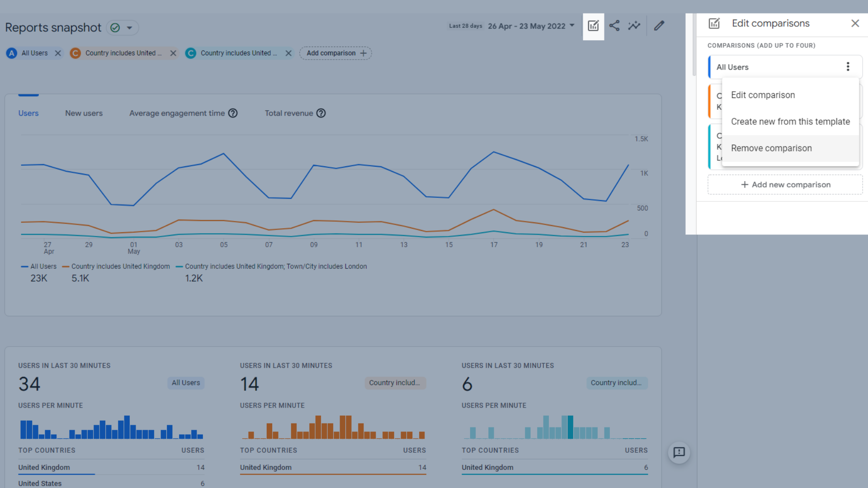
Task: Close the Edit comparisons panel
Action: pyautogui.click(x=855, y=23)
